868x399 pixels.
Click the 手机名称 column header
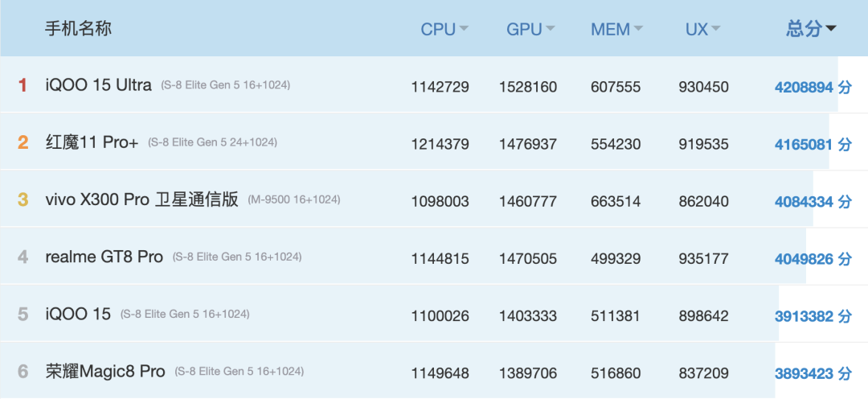click(78, 29)
